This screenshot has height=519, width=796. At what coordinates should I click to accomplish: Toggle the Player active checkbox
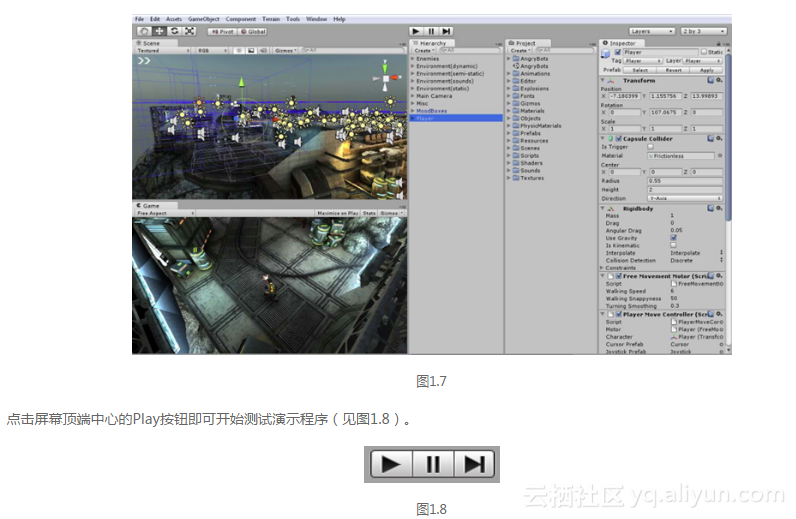tap(618, 52)
